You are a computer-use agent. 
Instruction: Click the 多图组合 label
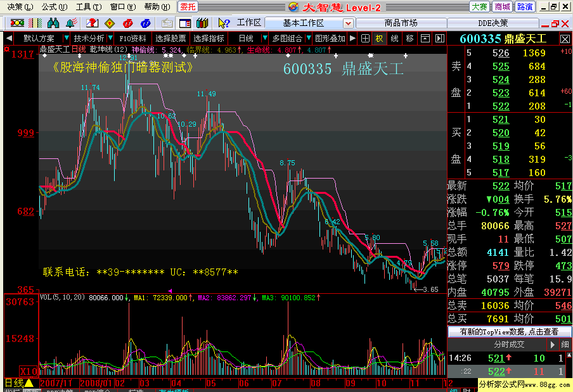(287, 39)
